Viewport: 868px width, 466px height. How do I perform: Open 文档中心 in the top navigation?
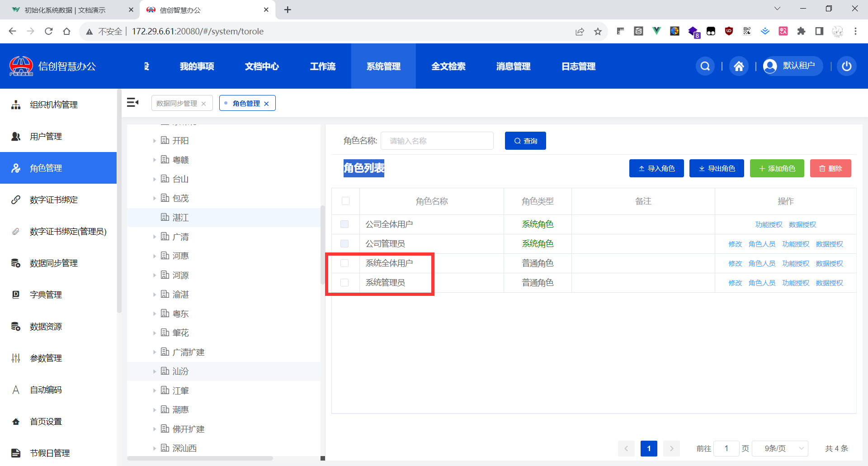tap(262, 67)
